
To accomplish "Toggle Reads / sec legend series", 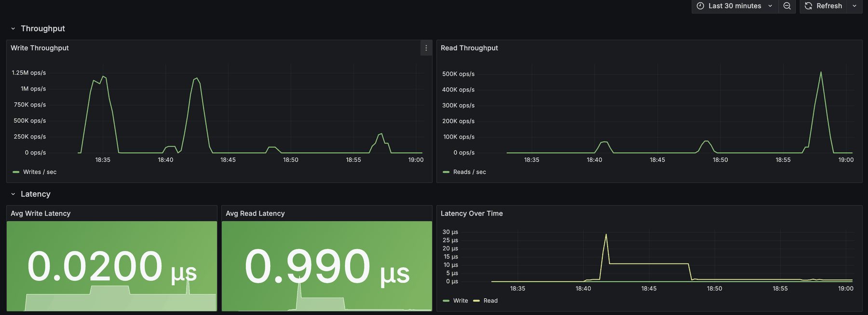I will [x=469, y=172].
